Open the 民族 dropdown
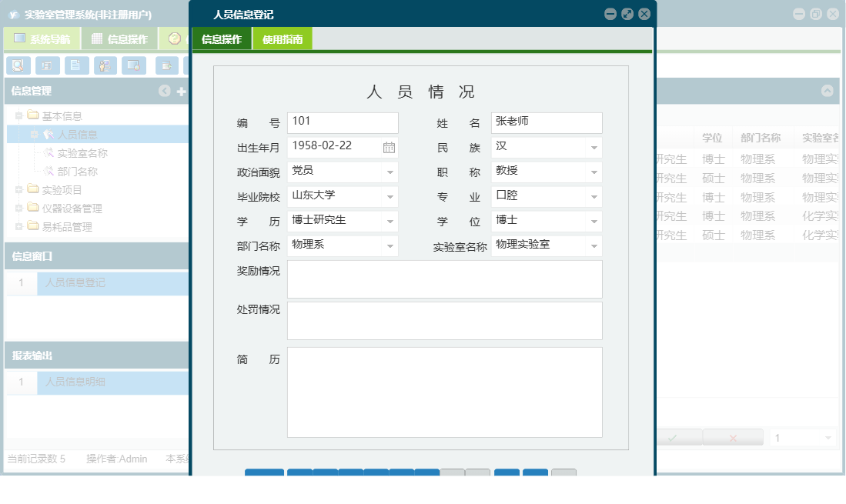 pyautogui.click(x=593, y=147)
